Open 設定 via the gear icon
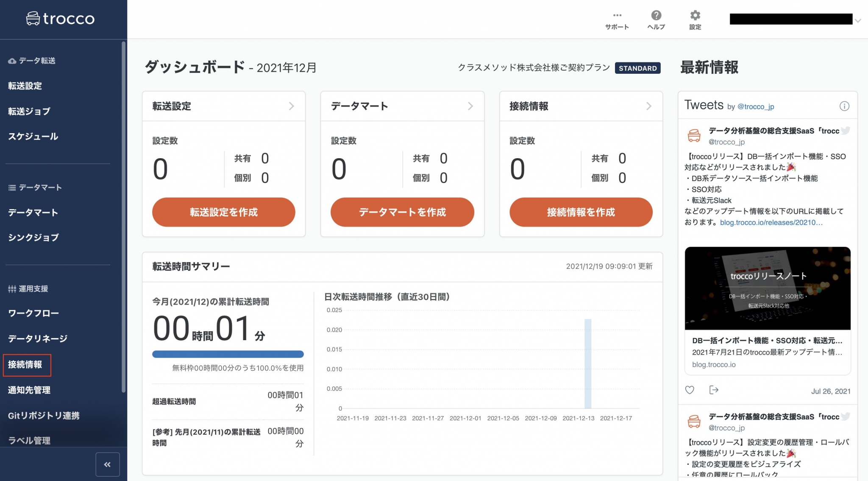The width and height of the screenshot is (868, 481). tap(695, 15)
